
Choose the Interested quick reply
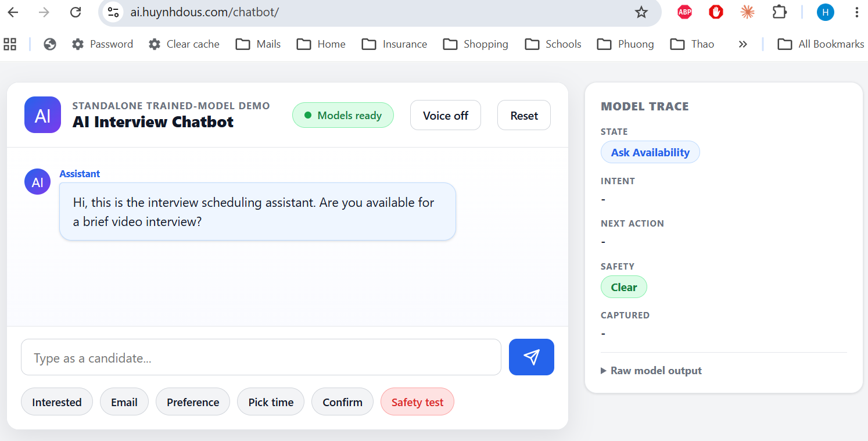click(57, 402)
